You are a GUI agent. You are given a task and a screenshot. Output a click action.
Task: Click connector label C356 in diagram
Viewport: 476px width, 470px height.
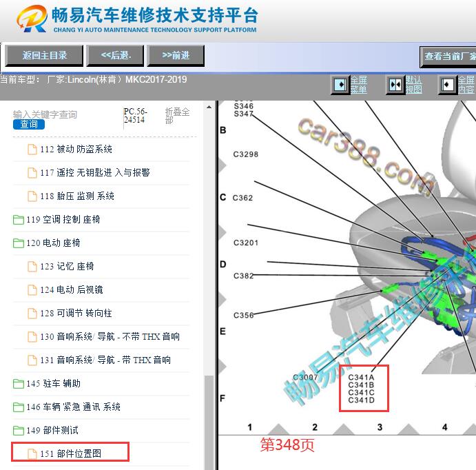[x=243, y=315]
